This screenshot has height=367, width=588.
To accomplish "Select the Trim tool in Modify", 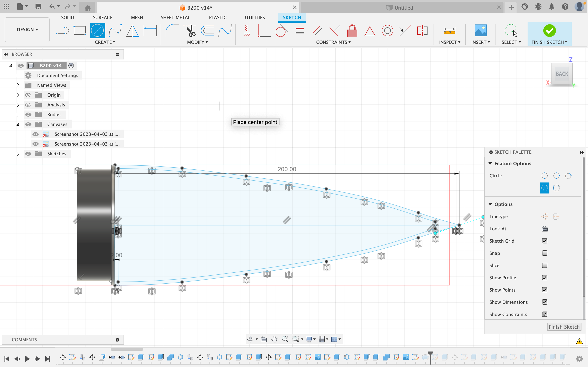I will [190, 30].
